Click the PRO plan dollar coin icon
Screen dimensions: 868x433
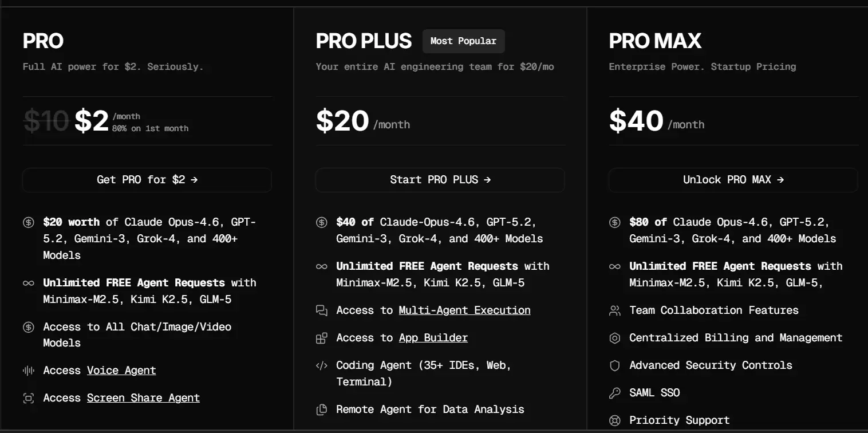click(x=29, y=222)
